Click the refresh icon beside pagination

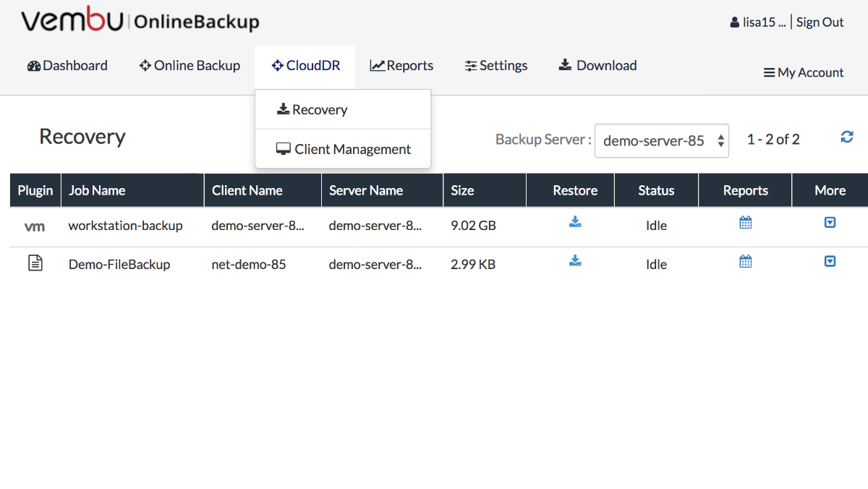pyautogui.click(x=847, y=137)
